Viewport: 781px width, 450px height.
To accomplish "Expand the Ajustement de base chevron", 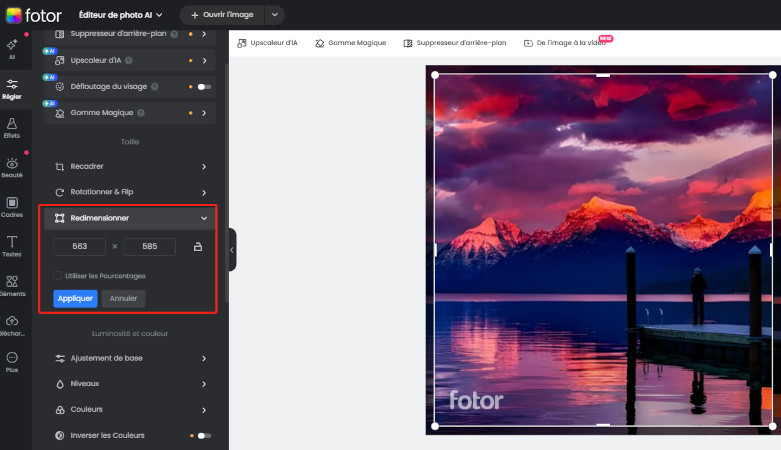I will (204, 358).
